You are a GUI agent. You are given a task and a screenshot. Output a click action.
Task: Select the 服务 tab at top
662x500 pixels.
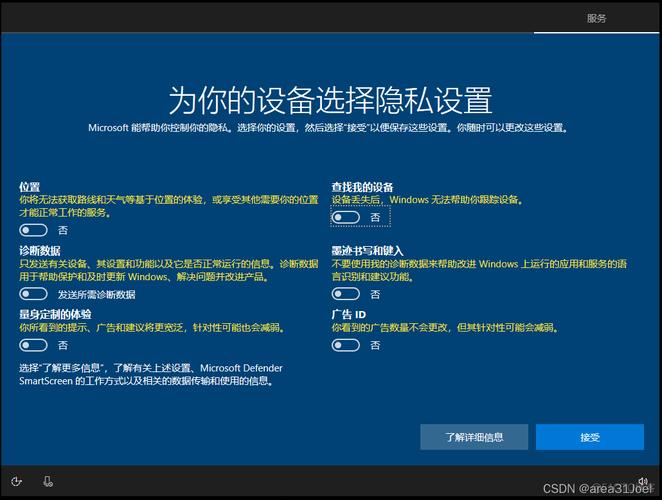pos(597,18)
